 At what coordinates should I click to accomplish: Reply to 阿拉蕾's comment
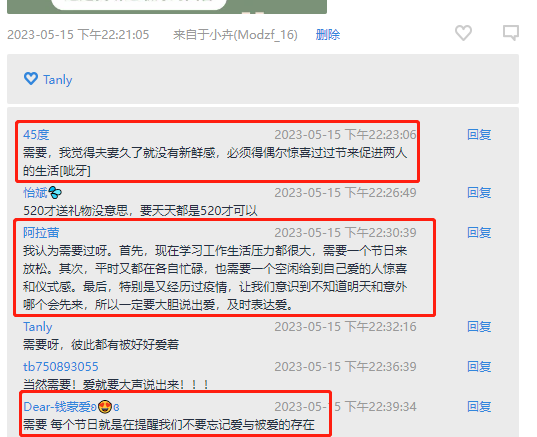[479, 233]
